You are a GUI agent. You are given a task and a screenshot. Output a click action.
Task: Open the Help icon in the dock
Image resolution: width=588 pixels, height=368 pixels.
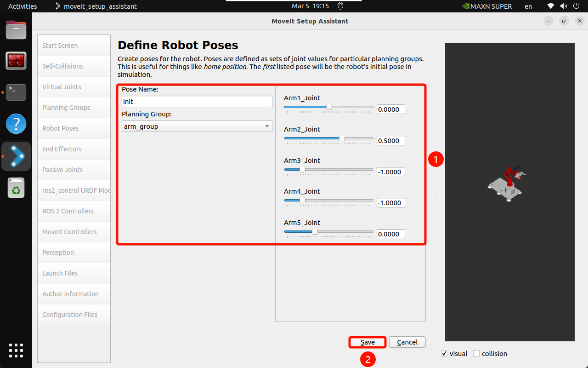click(x=16, y=124)
